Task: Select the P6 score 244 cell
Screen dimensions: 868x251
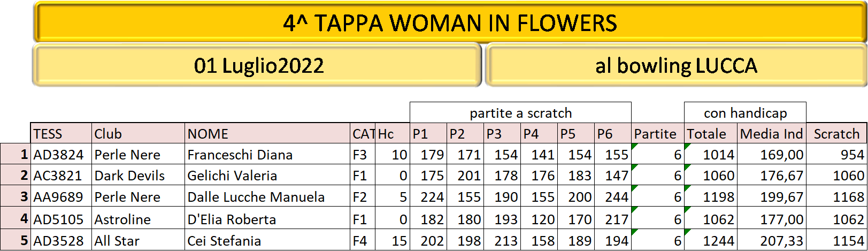Action: click(612, 196)
